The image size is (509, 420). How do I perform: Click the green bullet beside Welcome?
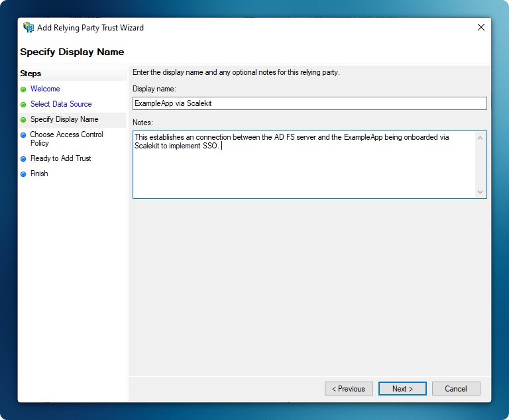pos(23,89)
